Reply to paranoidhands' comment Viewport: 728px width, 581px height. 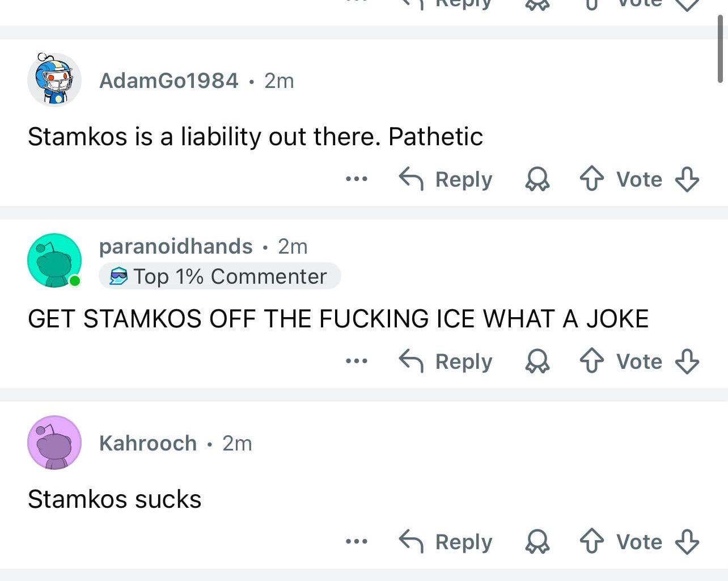446,361
